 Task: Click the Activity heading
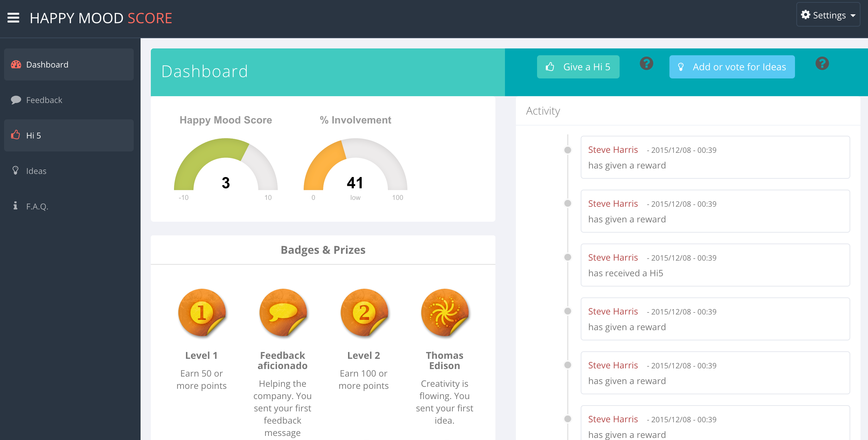point(543,111)
